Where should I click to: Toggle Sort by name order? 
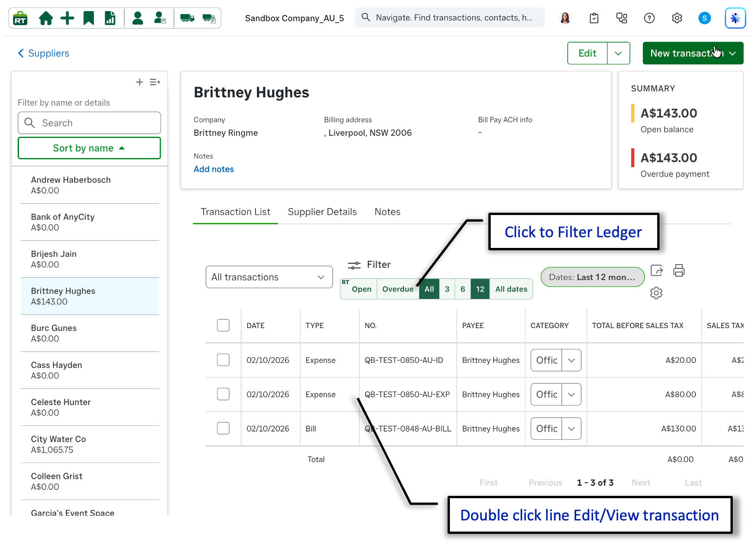pos(89,148)
